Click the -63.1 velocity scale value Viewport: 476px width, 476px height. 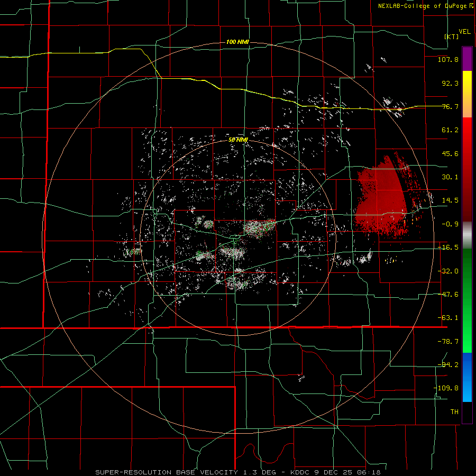pos(448,317)
